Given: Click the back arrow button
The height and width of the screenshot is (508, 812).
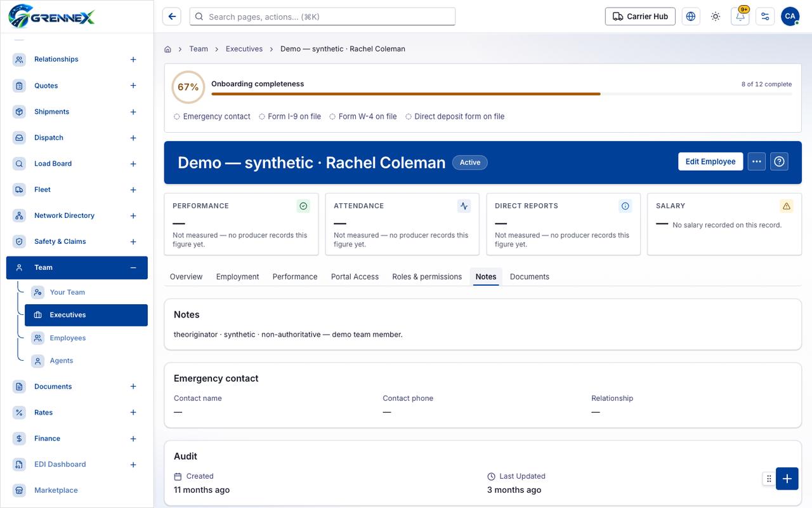Looking at the screenshot, I should [172, 17].
